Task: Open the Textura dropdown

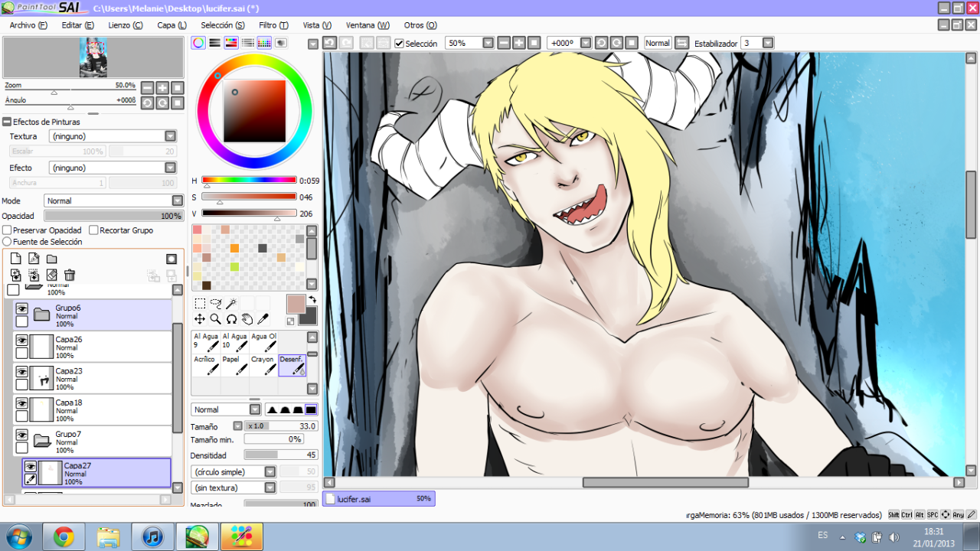Action: tap(113, 136)
